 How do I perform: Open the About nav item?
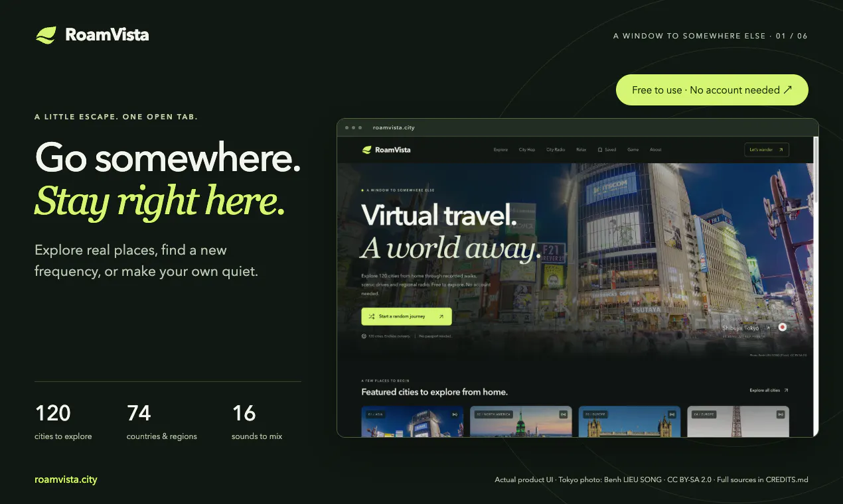[656, 150]
